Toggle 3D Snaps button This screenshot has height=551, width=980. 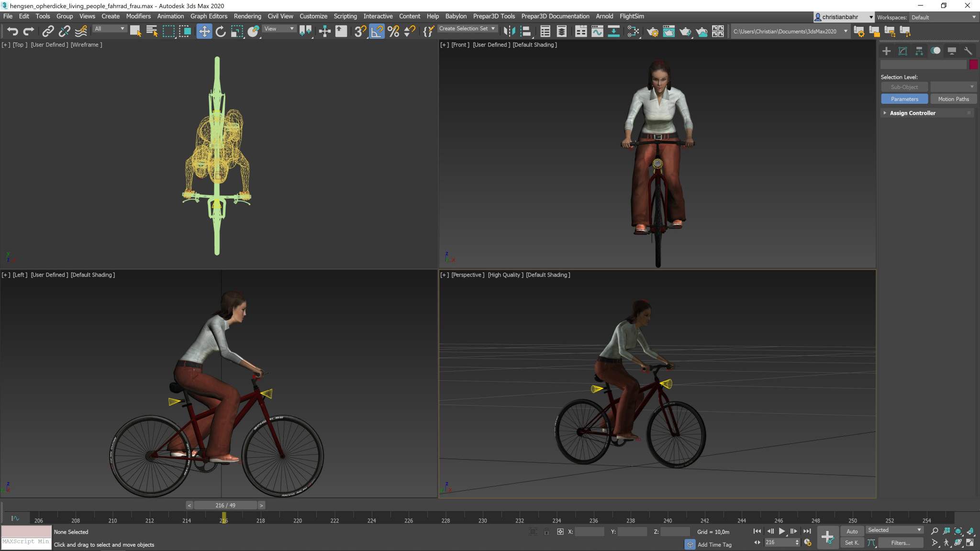[x=360, y=32]
